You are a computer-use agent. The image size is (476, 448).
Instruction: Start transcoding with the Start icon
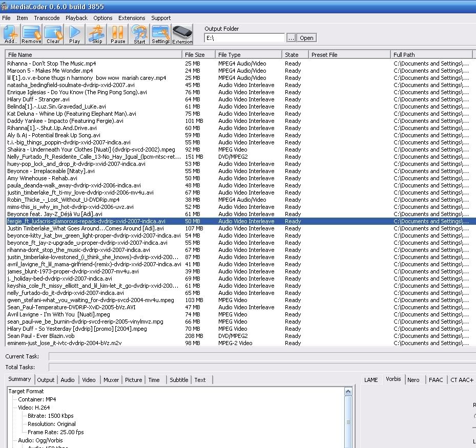[x=139, y=34]
